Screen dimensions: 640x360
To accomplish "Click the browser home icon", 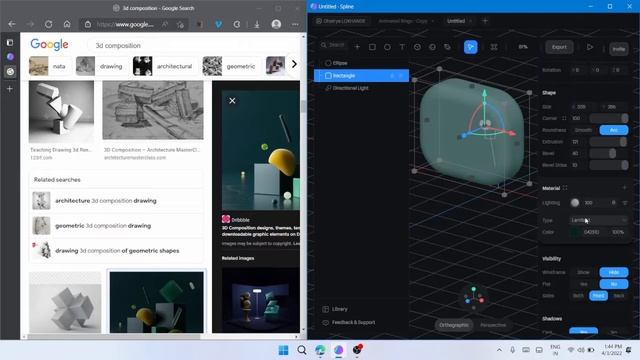I will (x=67, y=24).
